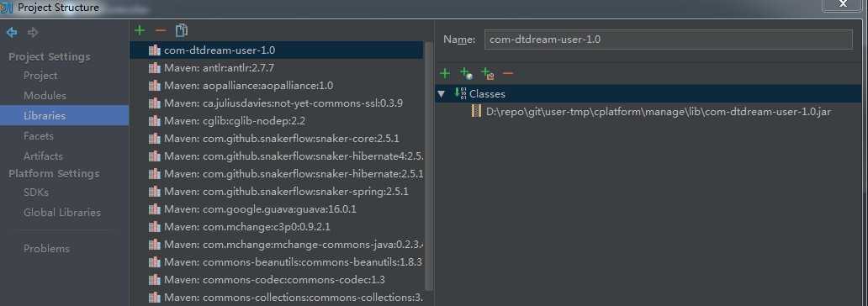Collapse the Classes tree node

tap(441, 93)
